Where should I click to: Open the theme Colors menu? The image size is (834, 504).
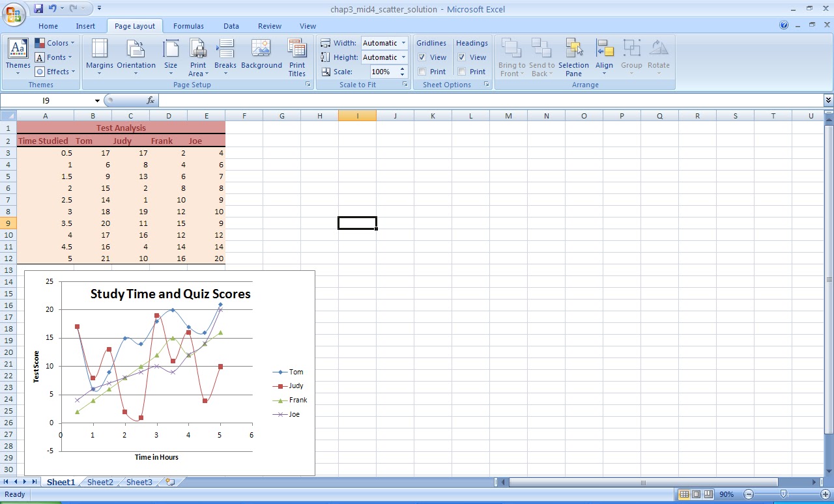point(55,43)
